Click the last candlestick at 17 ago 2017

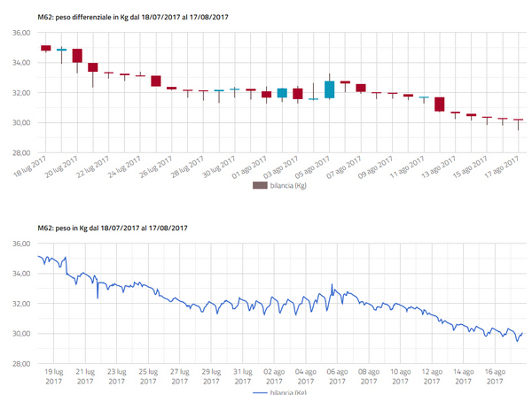click(518, 120)
